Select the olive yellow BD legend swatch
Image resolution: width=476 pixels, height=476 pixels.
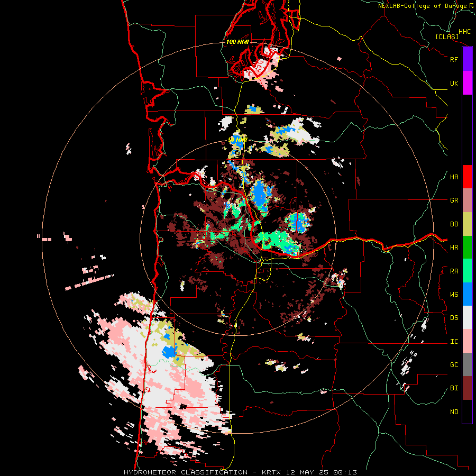coord(467,224)
